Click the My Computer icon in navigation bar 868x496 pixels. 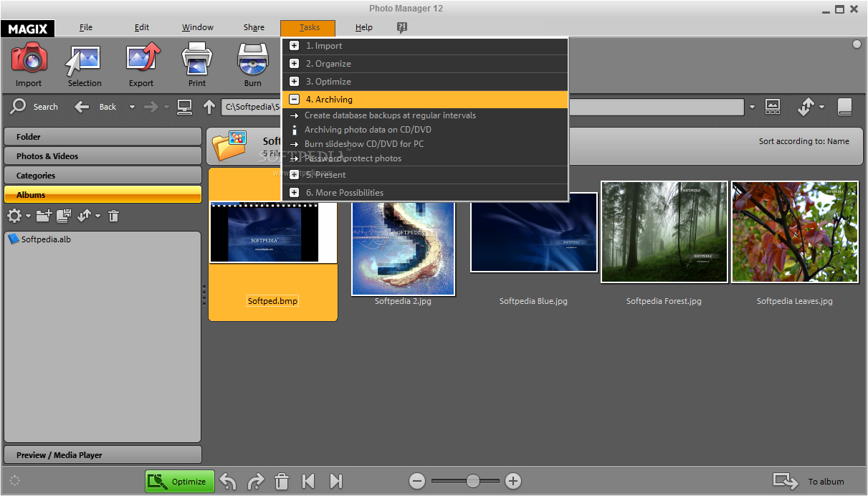(x=185, y=107)
